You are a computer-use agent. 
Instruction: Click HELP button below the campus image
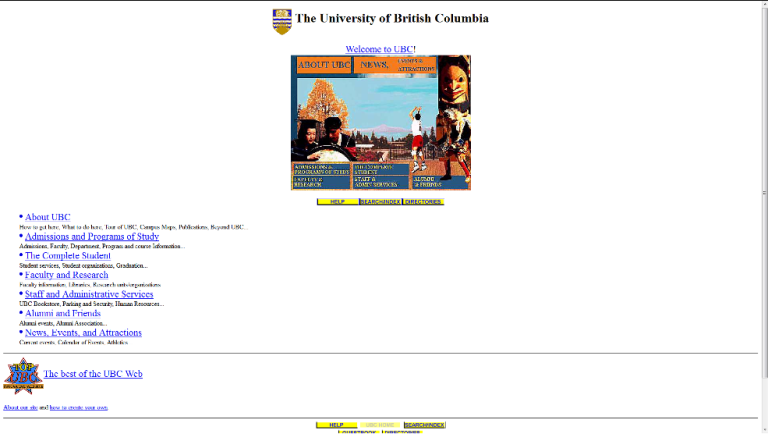click(x=337, y=202)
